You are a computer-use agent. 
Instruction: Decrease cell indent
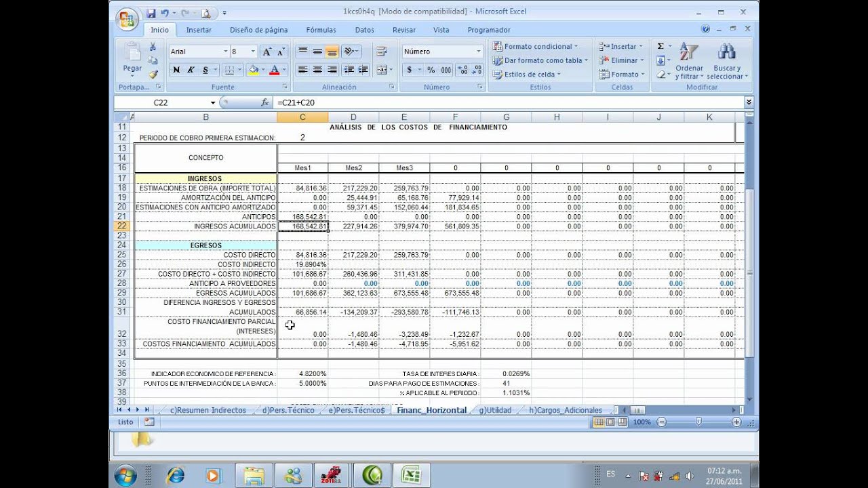pos(349,70)
